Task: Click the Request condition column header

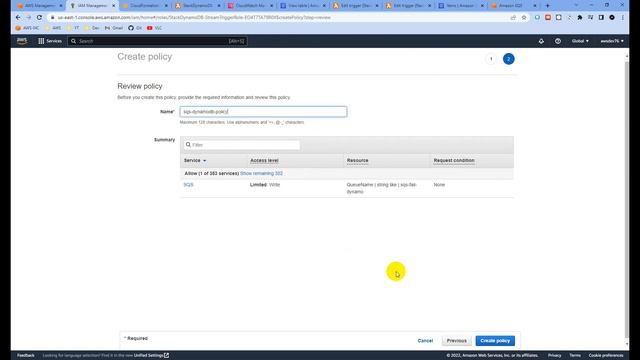Action: pyautogui.click(x=454, y=160)
